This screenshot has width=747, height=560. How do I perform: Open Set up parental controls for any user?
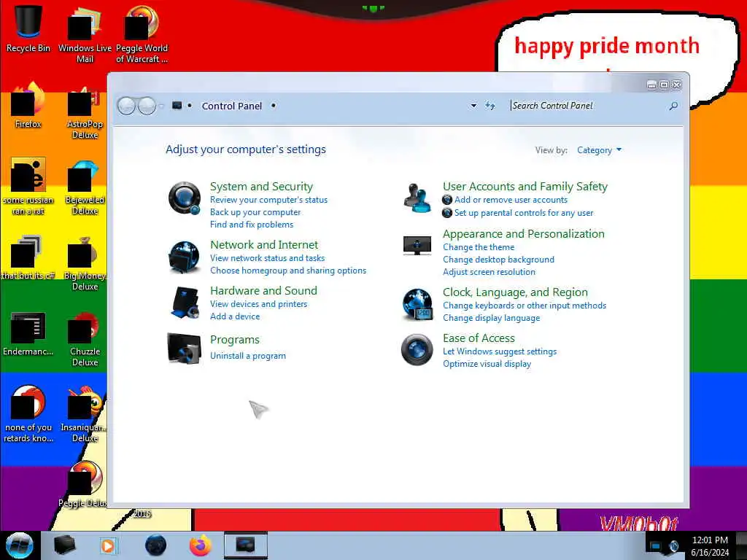point(524,213)
